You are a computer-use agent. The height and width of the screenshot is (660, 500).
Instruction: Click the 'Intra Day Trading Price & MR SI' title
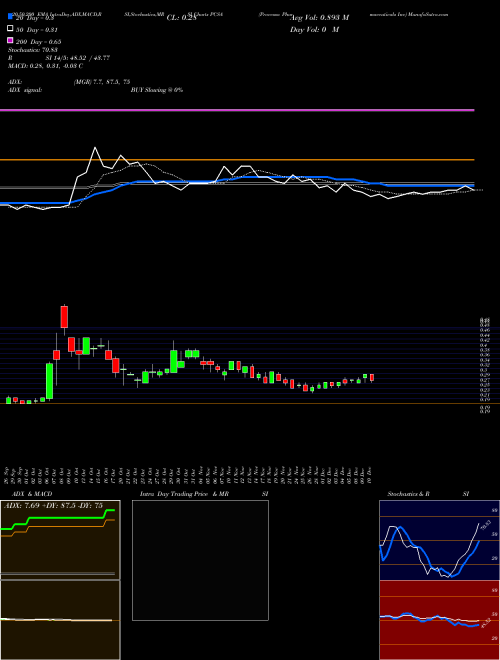click(204, 494)
